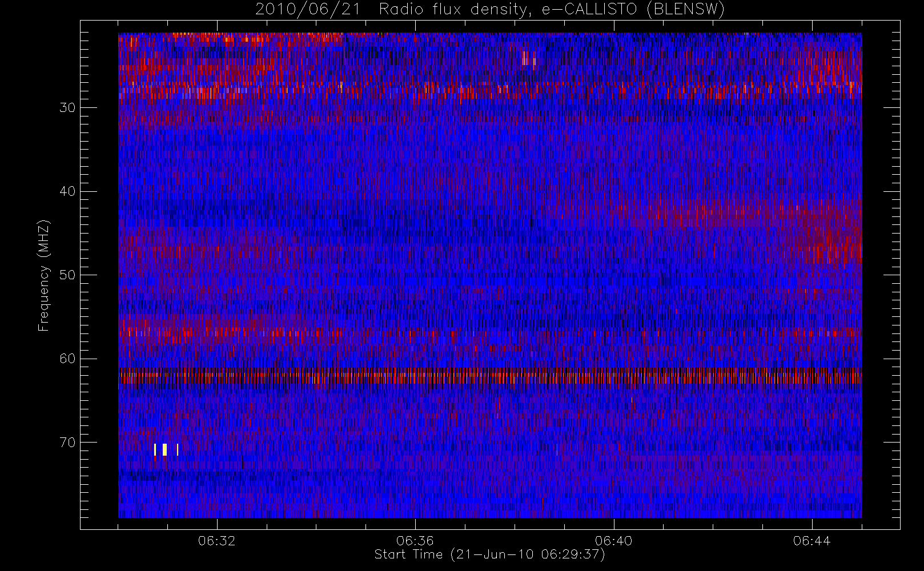Click the 'Start Time (21-Jun-10 06:29:37)' label
The width and height of the screenshot is (924, 571).
(489, 554)
